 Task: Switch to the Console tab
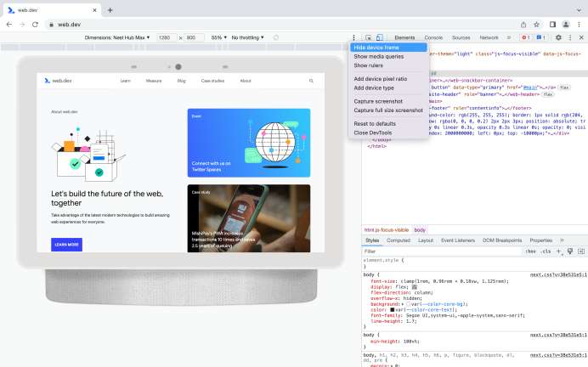click(x=433, y=37)
